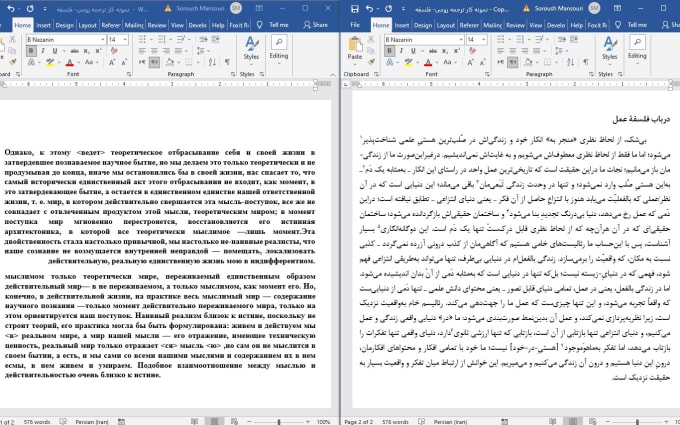Apply strikethrough in left window
The width and height of the screenshot is (680, 425).
(x=75, y=51)
